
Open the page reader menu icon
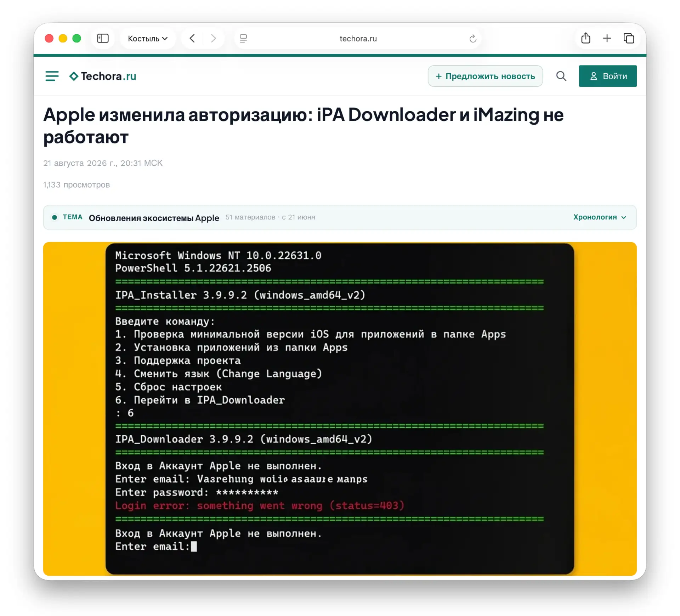coord(243,38)
